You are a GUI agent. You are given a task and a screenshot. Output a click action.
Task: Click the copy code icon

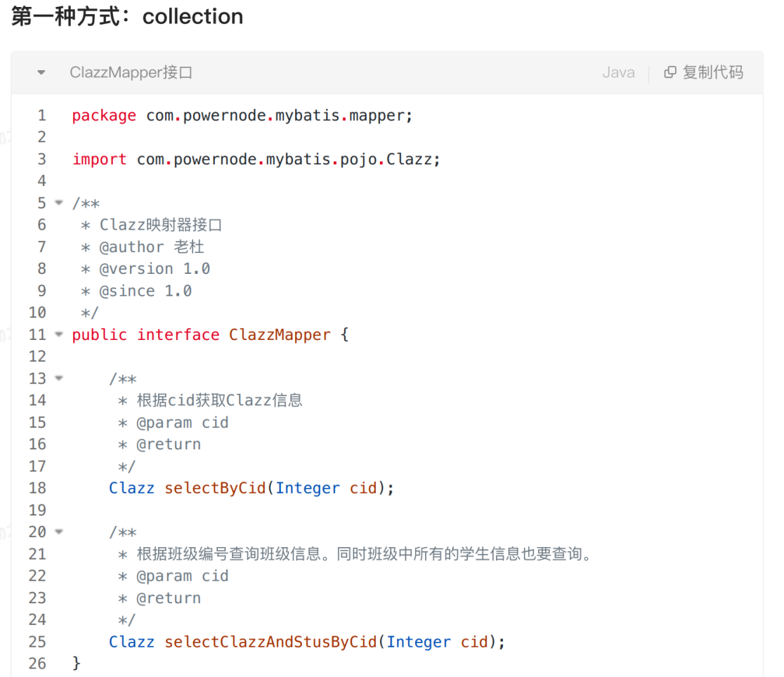click(x=670, y=72)
